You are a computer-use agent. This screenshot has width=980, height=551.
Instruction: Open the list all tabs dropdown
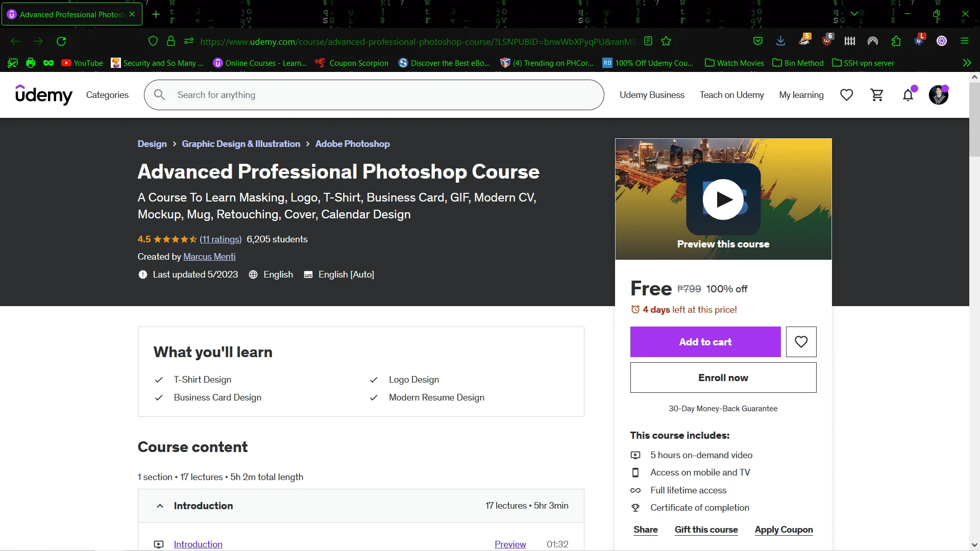coord(854,14)
